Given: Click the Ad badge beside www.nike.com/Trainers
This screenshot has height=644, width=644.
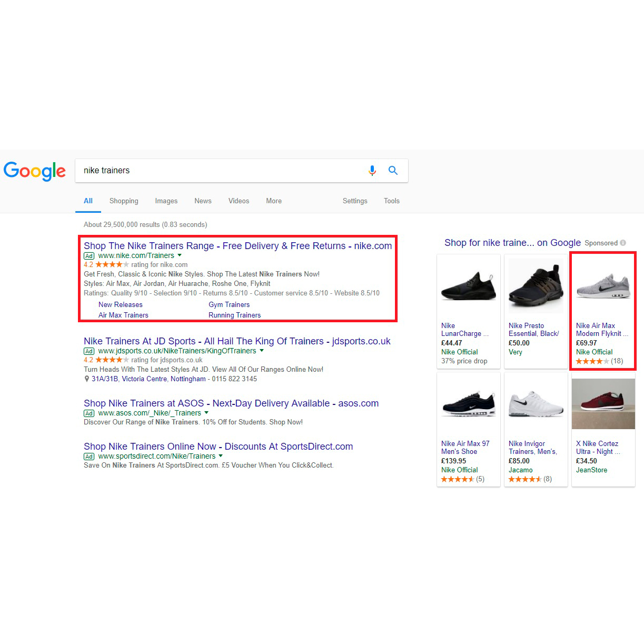Looking at the screenshot, I should click(89, 256).
